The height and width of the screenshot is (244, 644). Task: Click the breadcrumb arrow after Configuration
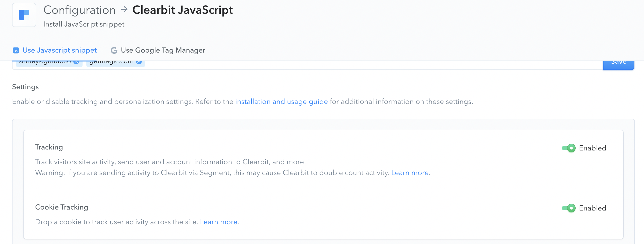(x=124, y=10)
